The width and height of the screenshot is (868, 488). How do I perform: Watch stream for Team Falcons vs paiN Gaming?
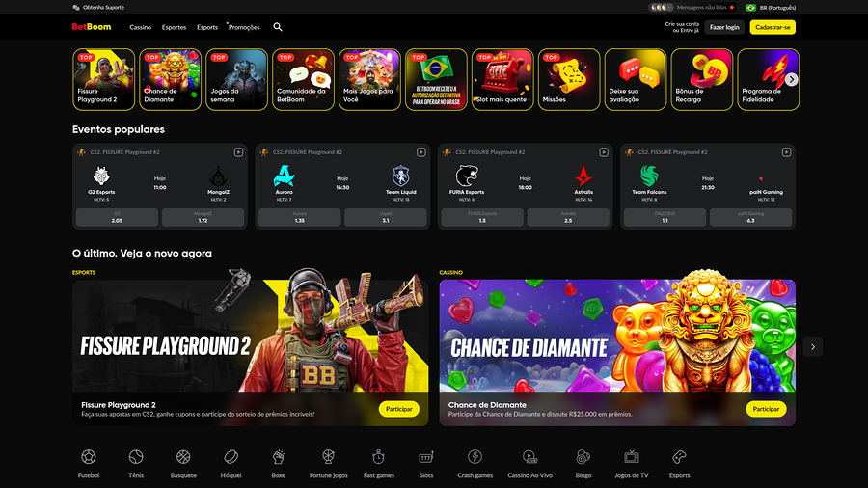tap(787, 152)
